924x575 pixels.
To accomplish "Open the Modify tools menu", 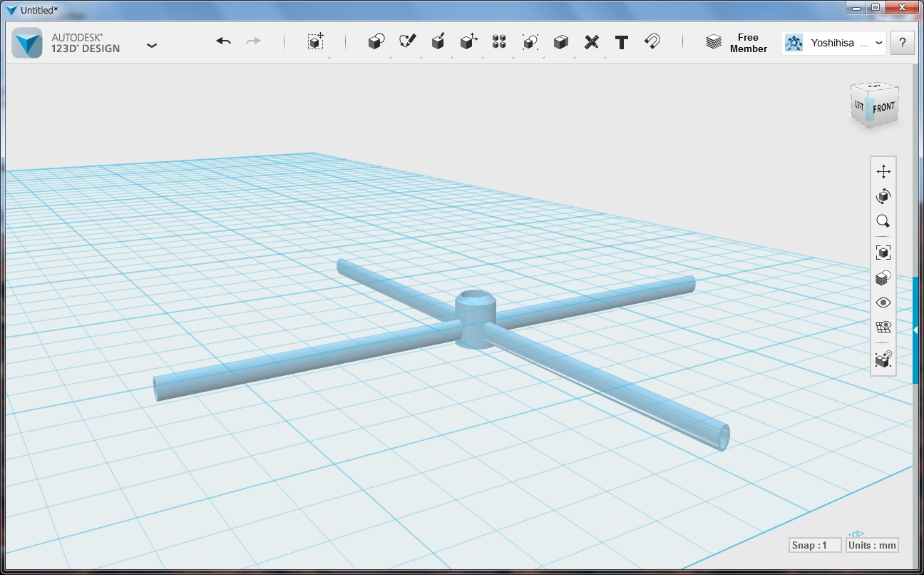I will point(468,41).
